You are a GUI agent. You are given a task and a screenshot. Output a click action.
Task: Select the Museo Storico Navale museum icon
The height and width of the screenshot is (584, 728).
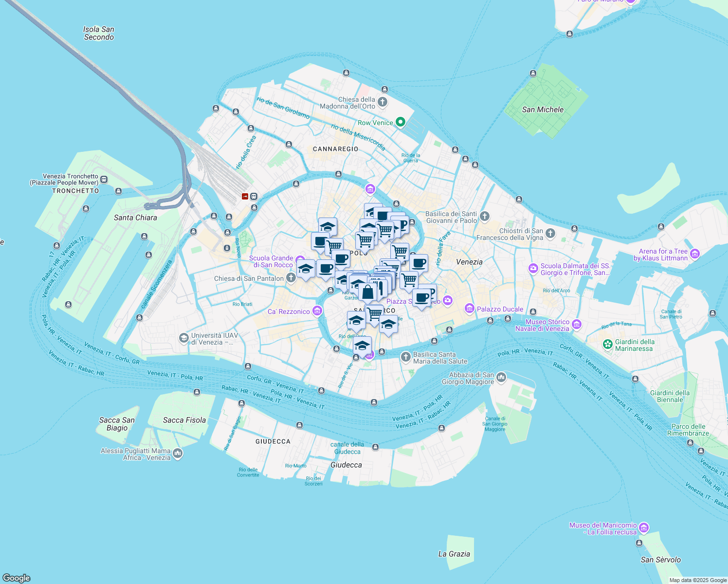[x=577, y=324]
